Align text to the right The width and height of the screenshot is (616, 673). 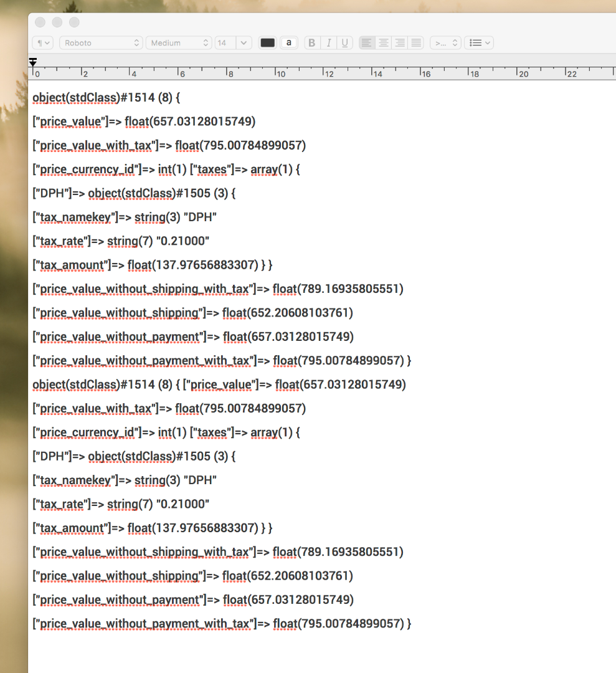click(x=400, y=43)
